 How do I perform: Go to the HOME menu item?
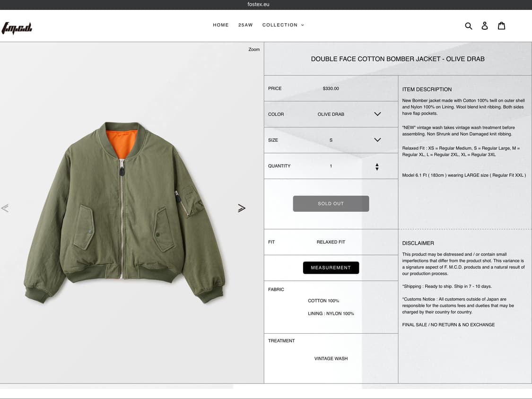220,25
